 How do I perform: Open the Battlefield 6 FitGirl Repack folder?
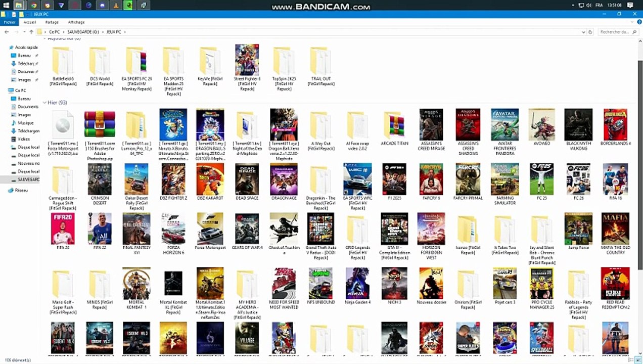(x=63, y=66)
